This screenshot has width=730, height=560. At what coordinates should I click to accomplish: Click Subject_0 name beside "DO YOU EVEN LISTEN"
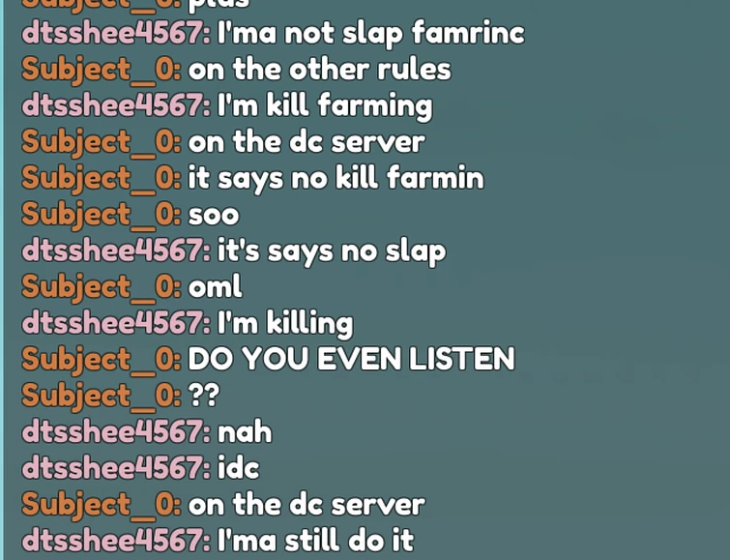101,361
